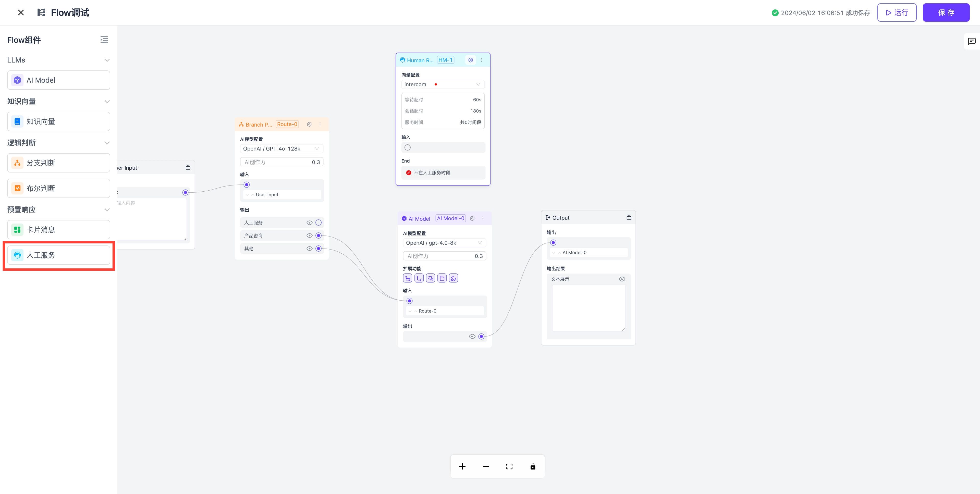This screenshot has height=494, width=980.
Task: Select the empty port on the 人工服务 output row
Action: 318,223
